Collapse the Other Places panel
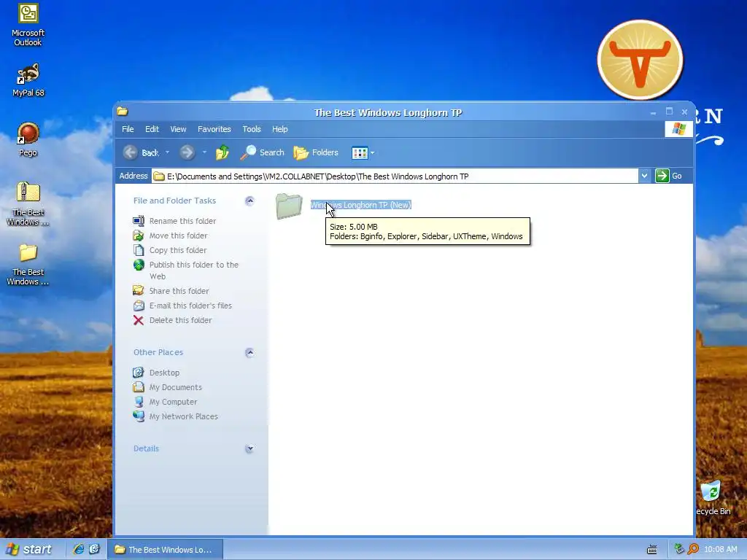Viewport: 747px width, 560px height. click(x=249, y=352)
